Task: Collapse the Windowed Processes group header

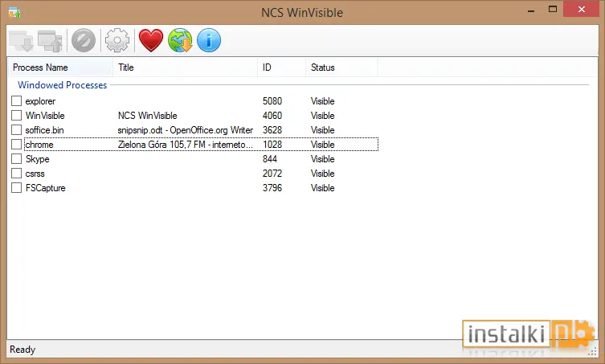Action: click(62, 85)
